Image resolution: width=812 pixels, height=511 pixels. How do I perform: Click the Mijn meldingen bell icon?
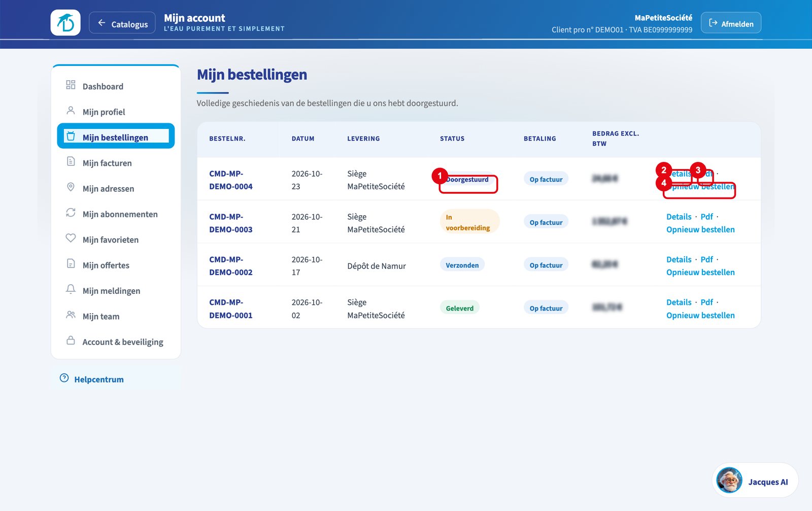71,289
